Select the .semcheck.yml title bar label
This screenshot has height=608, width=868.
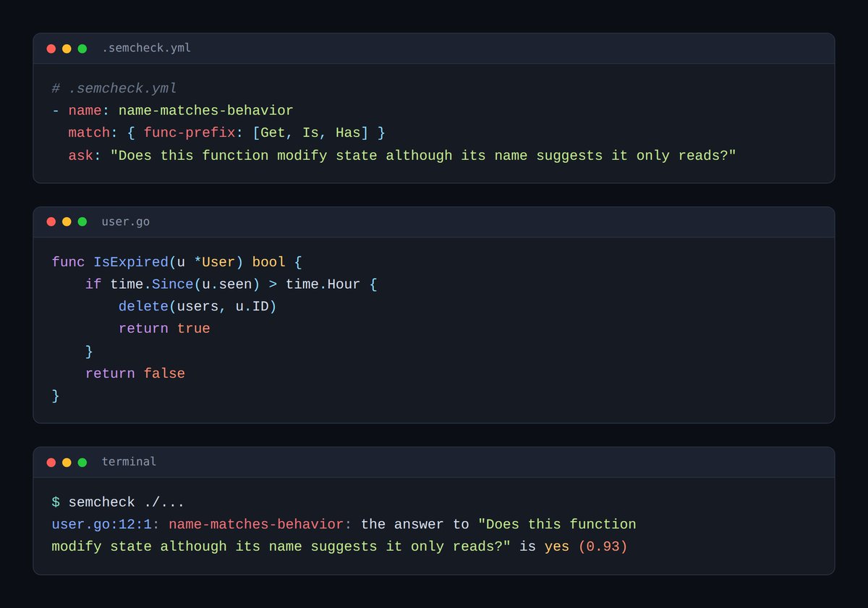pyautogui.click(x=146, y=48)
